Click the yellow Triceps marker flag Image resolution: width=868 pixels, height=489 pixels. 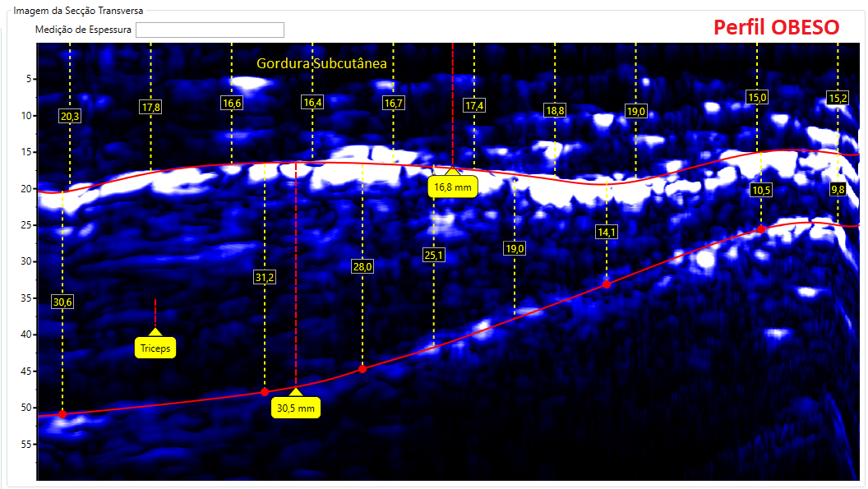[155, 348]
